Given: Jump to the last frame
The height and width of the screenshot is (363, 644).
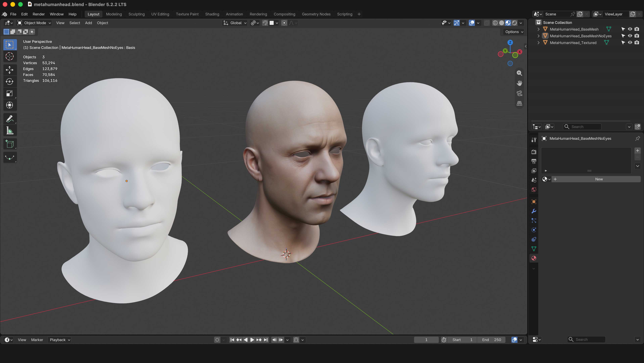Looking at the screenshot, I should coord(266,340).
